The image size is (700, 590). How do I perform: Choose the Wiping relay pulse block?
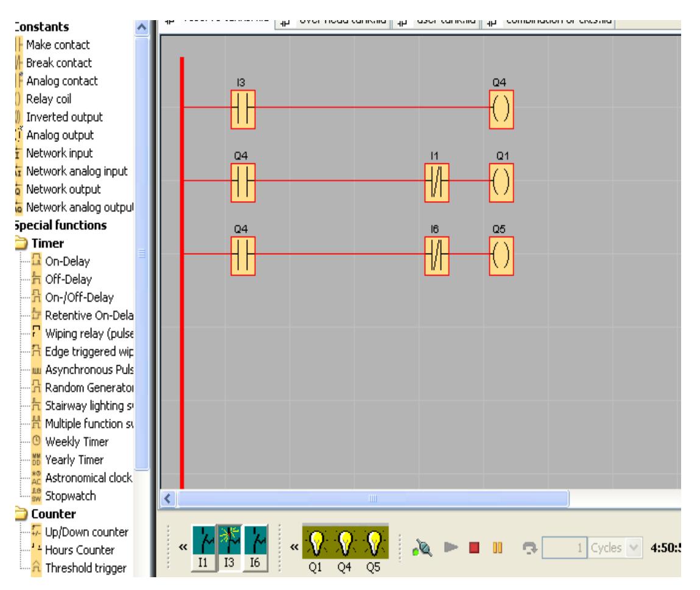point(82,333)
